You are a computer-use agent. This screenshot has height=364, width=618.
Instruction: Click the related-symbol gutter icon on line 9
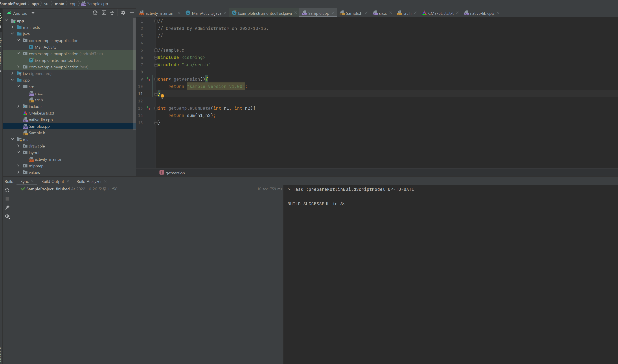pyautogui.click(x=149, y=79)
